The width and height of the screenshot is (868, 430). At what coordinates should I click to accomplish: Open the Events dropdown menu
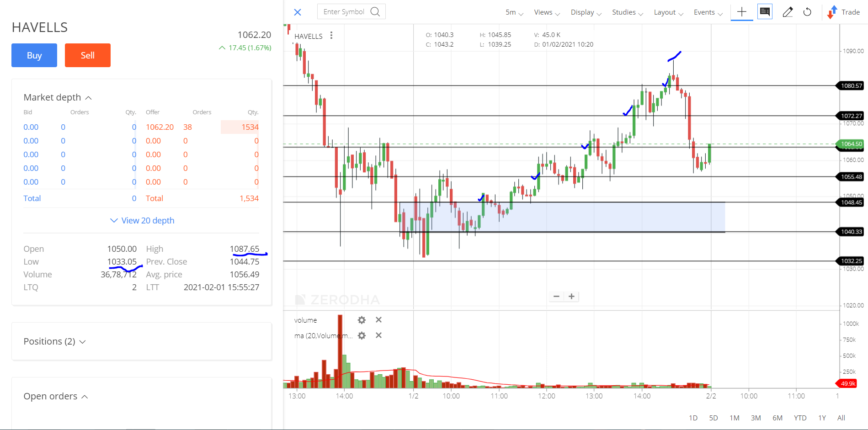pos(708,12)
